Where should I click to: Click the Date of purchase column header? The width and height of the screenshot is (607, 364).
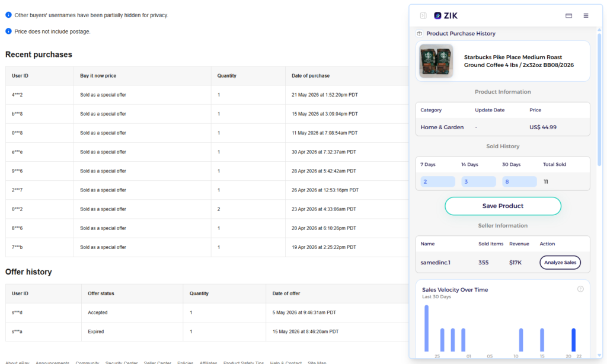point(311,76)
